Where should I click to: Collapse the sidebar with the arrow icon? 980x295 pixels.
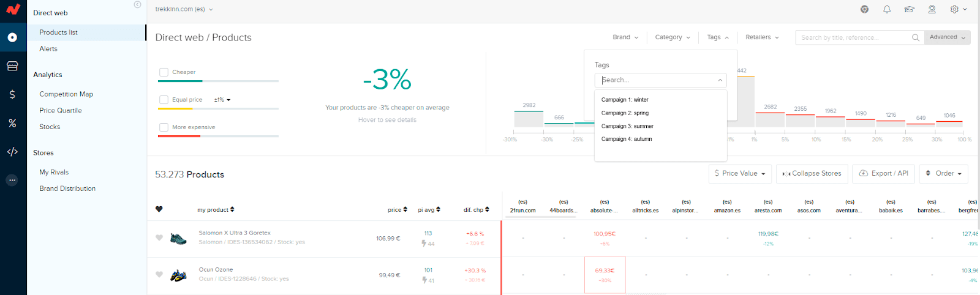[x=137, y=4]
